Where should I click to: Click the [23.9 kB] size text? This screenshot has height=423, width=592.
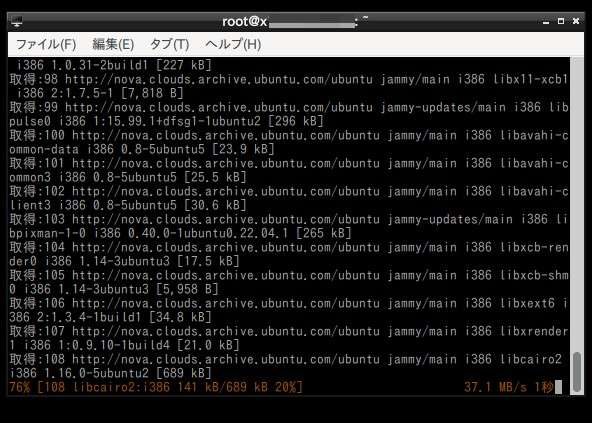pyautogui.click(x=243, y=149)
